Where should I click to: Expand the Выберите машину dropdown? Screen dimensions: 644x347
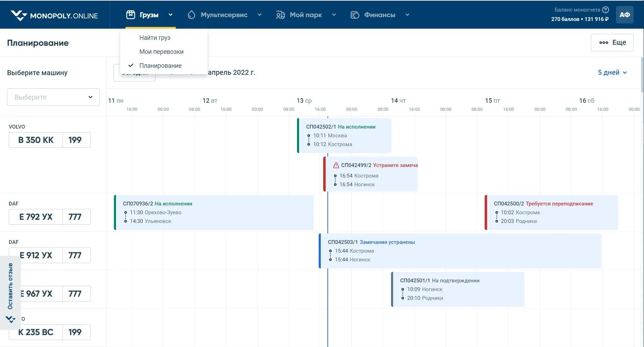tap(53, 97)
